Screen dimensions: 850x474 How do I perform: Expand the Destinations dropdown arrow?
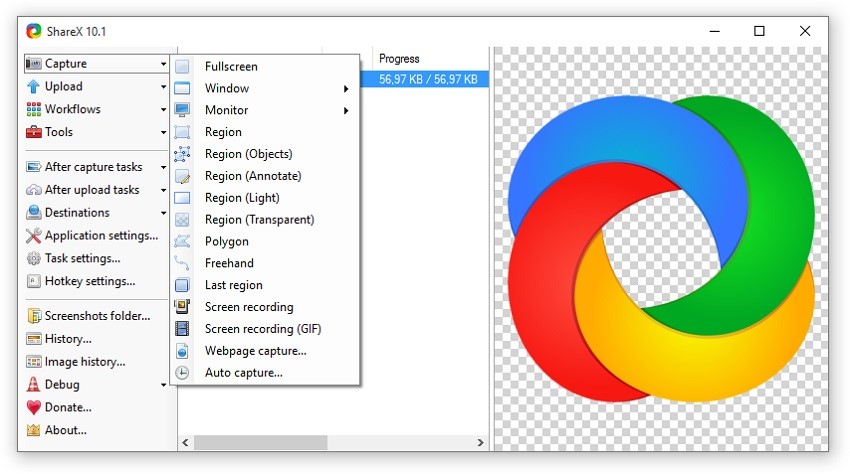point(163,213)
